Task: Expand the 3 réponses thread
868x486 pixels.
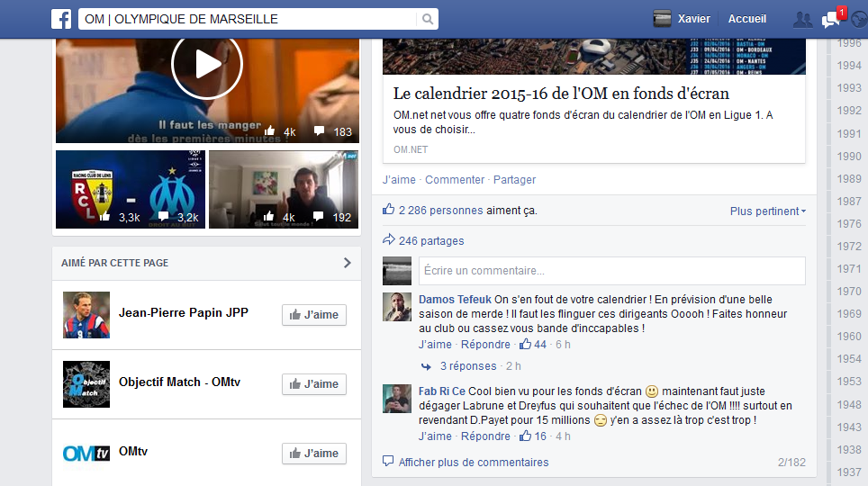Action: pos(467,366)
